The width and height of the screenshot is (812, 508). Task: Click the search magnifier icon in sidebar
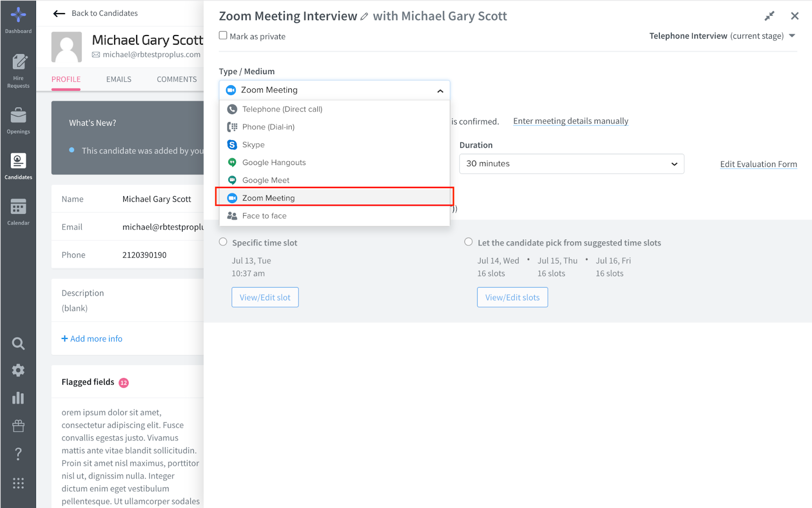click(x=18, y=343)
